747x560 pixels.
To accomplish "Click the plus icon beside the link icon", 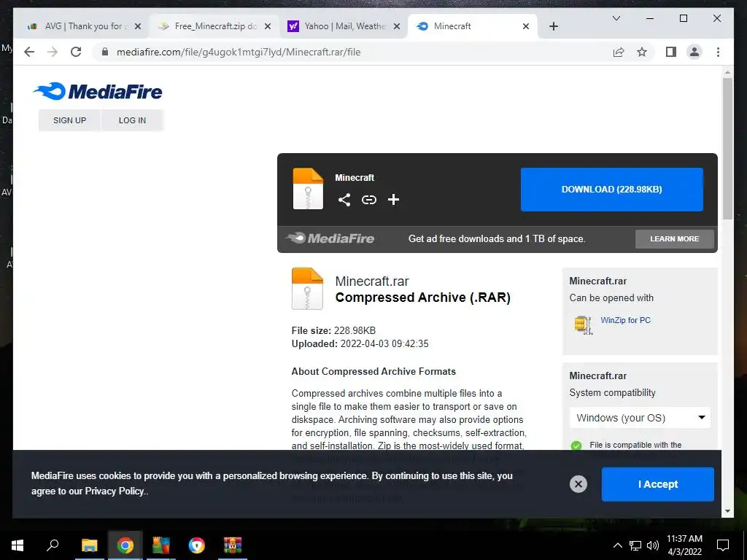I will pos(393,200).
